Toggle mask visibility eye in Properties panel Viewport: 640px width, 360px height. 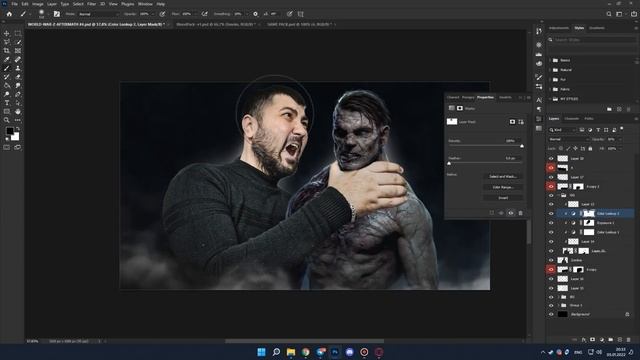coord(511,213)
